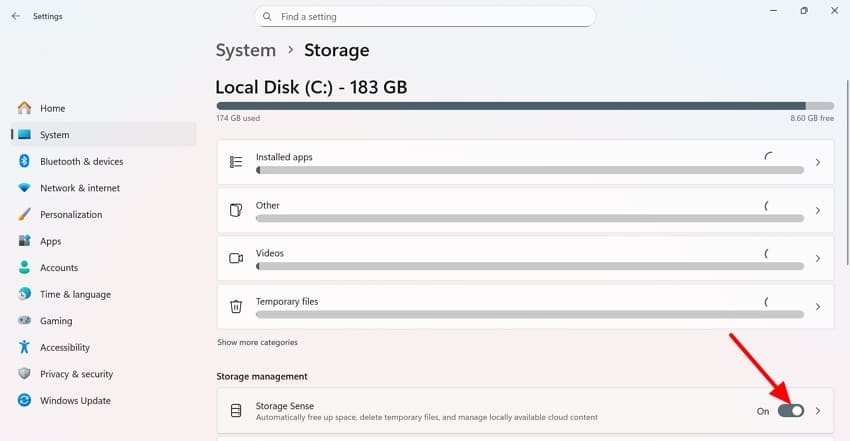850x441 pixels.
Task: Select System in the sidebar
Action: tap(104, 134)
